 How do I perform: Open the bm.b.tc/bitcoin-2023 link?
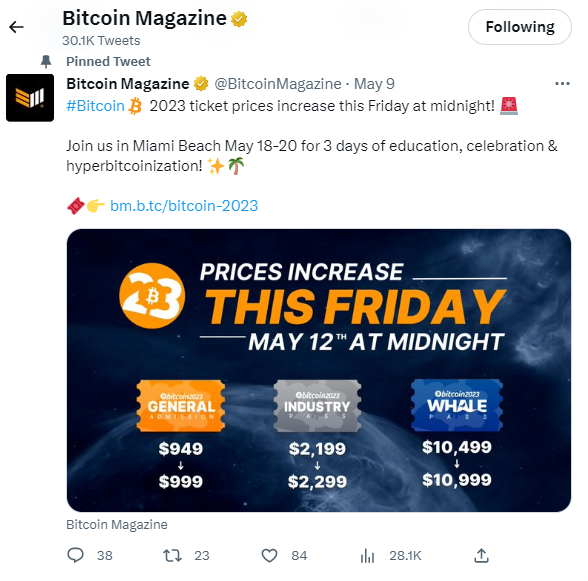(184, 206)
